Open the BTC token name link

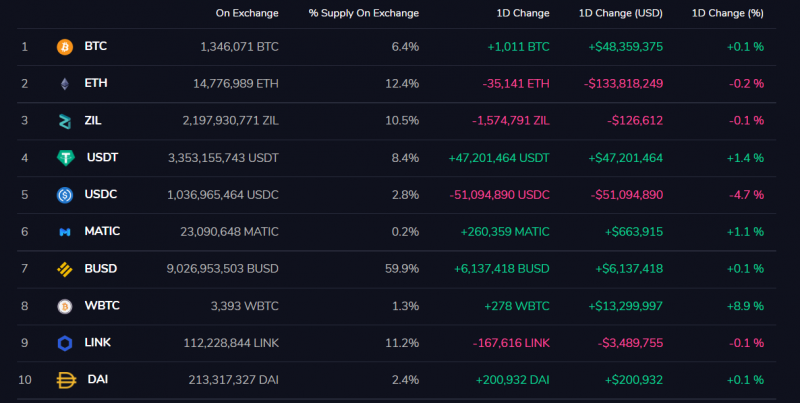tap(95, 47)
